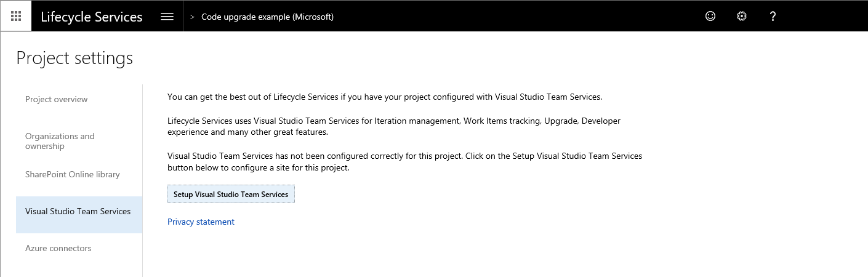Open the settings gear icon
This screenshot has width=868, height=277.
[x=742, y=17]
